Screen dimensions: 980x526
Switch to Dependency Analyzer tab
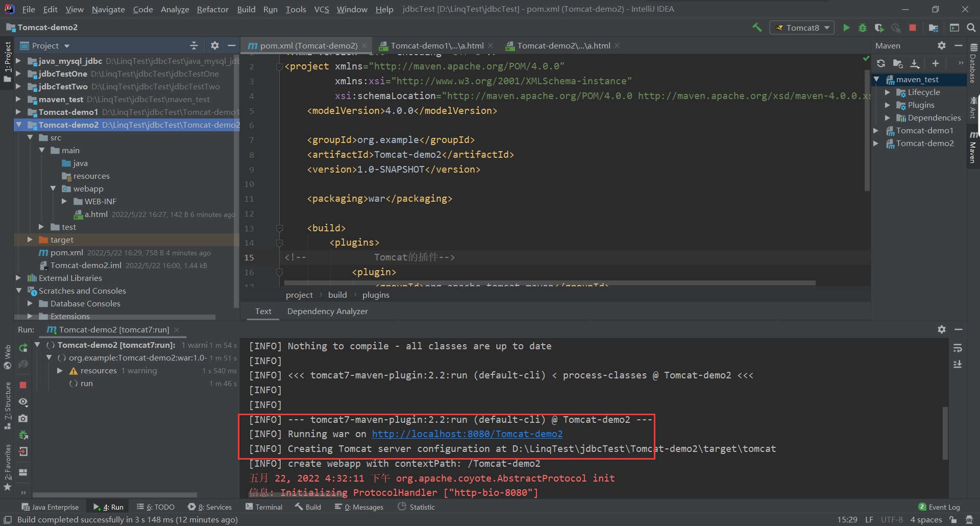tap(327, 311)
